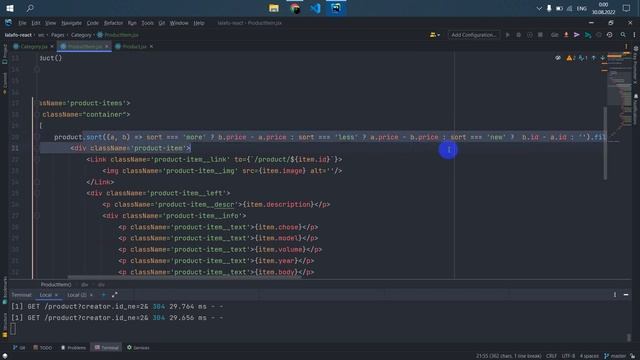Open the Edit menu

36,23
